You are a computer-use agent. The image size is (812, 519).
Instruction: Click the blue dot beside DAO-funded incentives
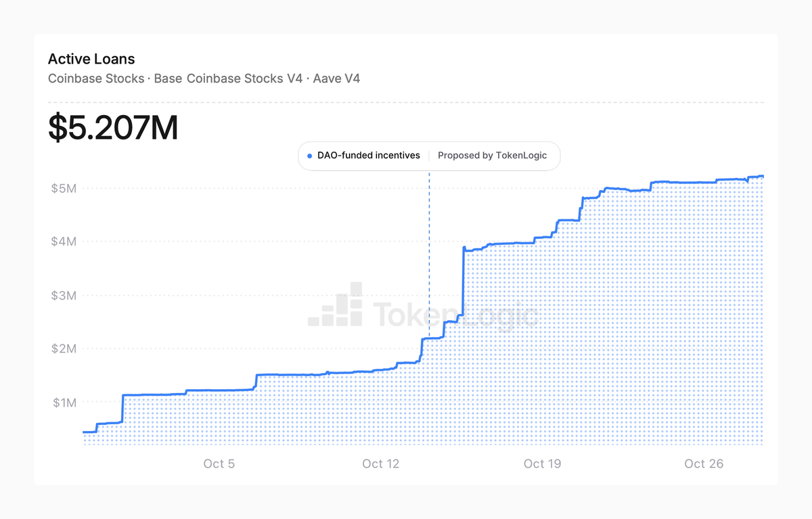(309, 156)
